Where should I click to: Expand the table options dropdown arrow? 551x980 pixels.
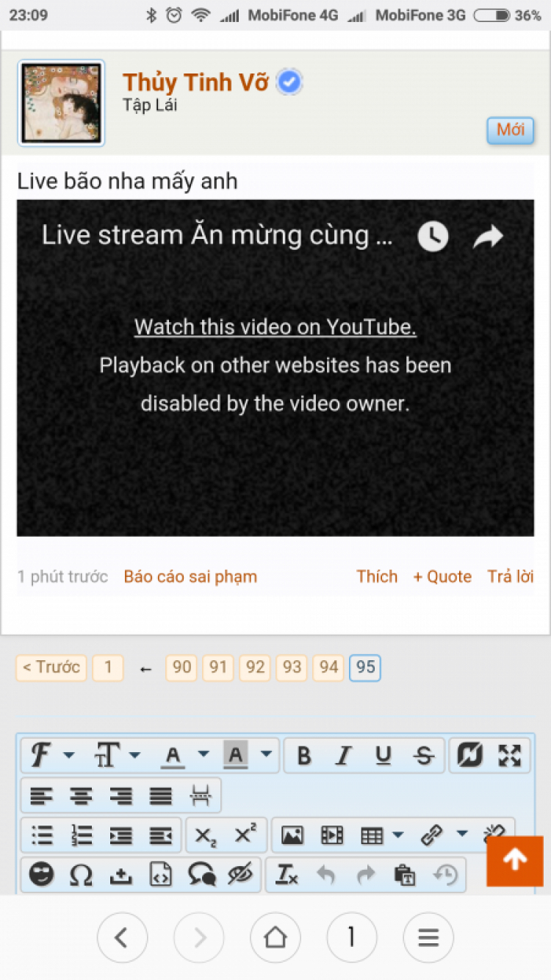point(397,835)
